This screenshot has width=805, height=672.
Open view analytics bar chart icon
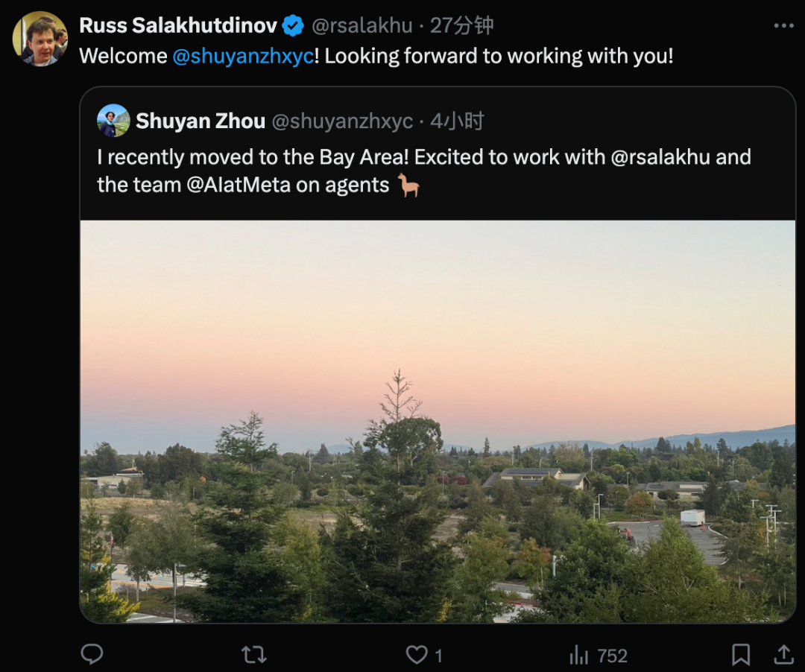point(579,656)
